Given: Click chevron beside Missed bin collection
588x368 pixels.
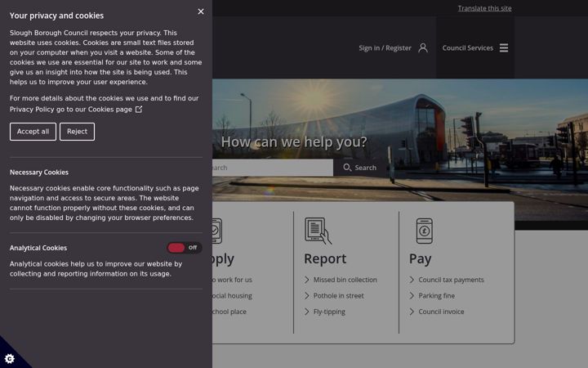Looking at the screenshot, I should pyautogui.click(x=307, y=280).
